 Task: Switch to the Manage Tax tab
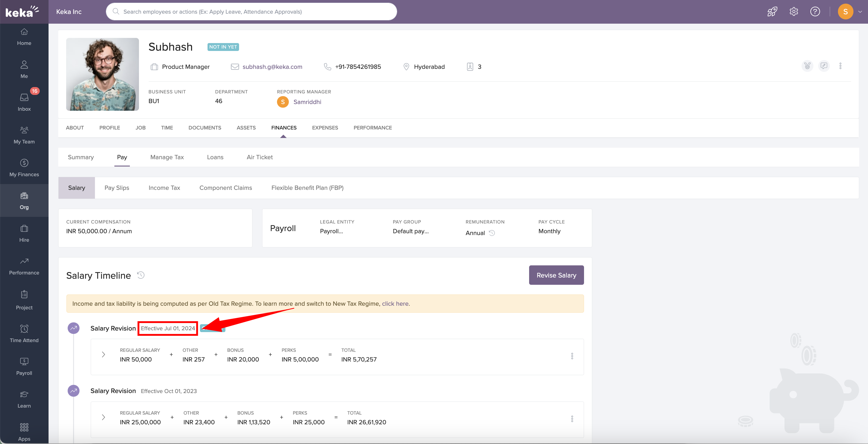click(167, 157)
